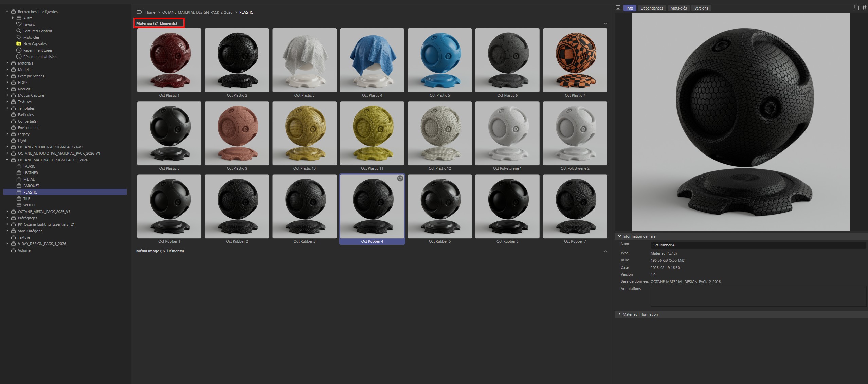Unfavorite Oct Rubber 4 via its heart toggle

[x=400, y=178]
